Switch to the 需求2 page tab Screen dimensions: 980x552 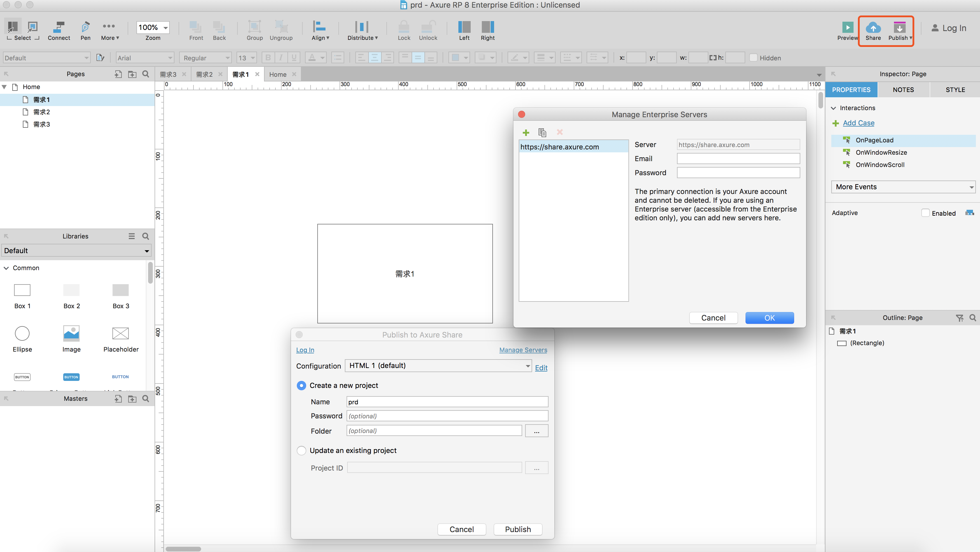(204, 74)
